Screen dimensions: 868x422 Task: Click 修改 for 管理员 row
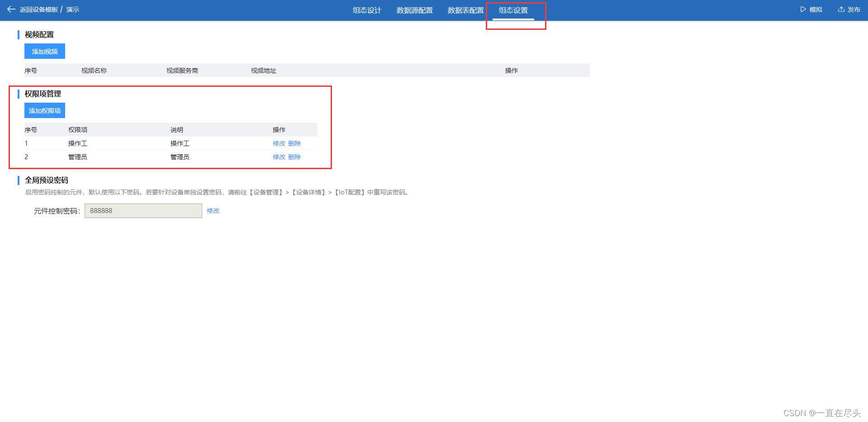click(279, 157)
